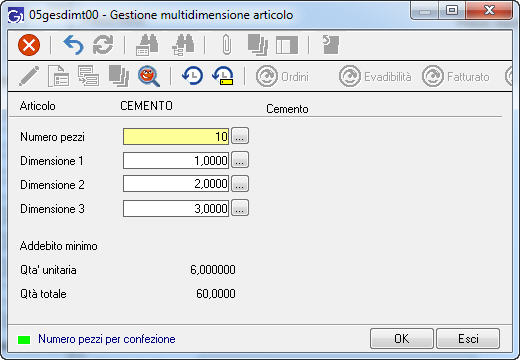This screenshot has height=360, width=520.
Task: Click the application logo icon in title bar
Action: tap(16, 15)
